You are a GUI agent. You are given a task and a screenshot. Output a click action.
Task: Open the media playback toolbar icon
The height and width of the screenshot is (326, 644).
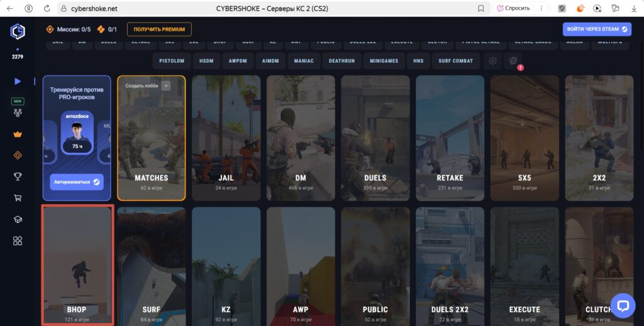click(x=597, y=8)
